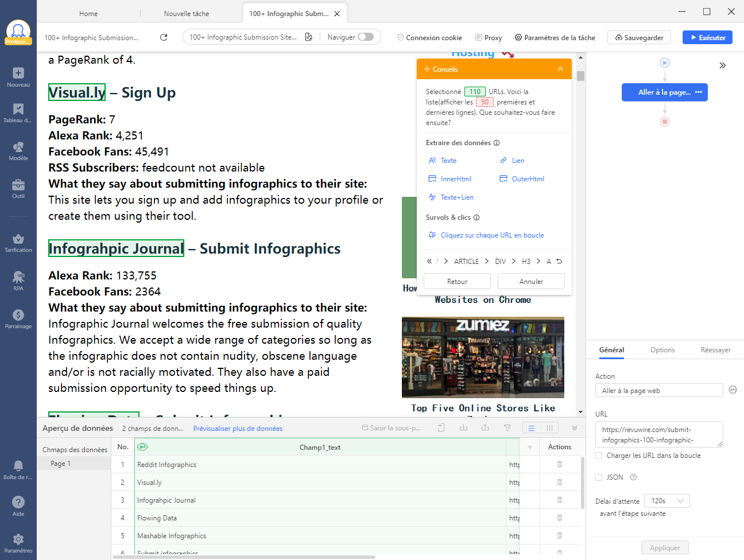This screenshot has width=744, height=560.
Task: Choose Lien extraction option
Action: [512, 161]
